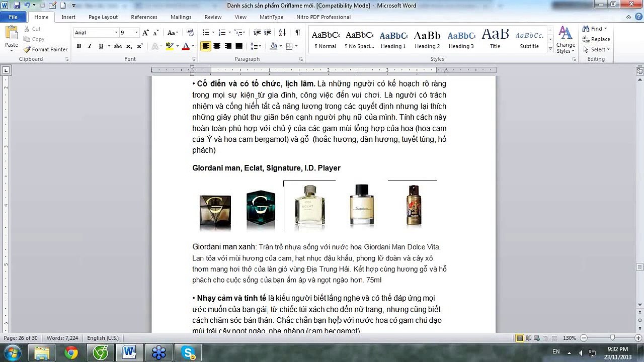This screenshot has height=362, width=644.
Task: Open the References tab
Action: tap(144, 17)
